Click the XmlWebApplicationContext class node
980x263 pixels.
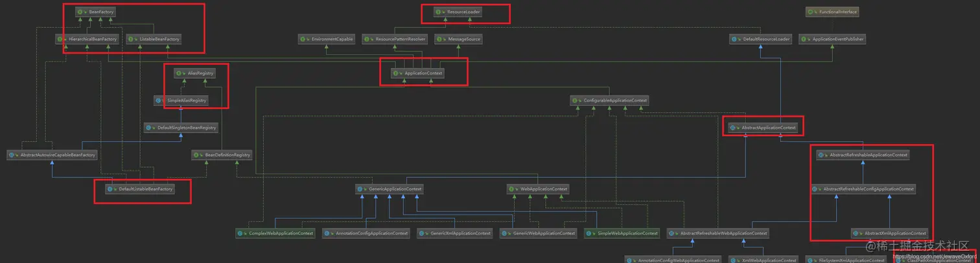point(764,260)
